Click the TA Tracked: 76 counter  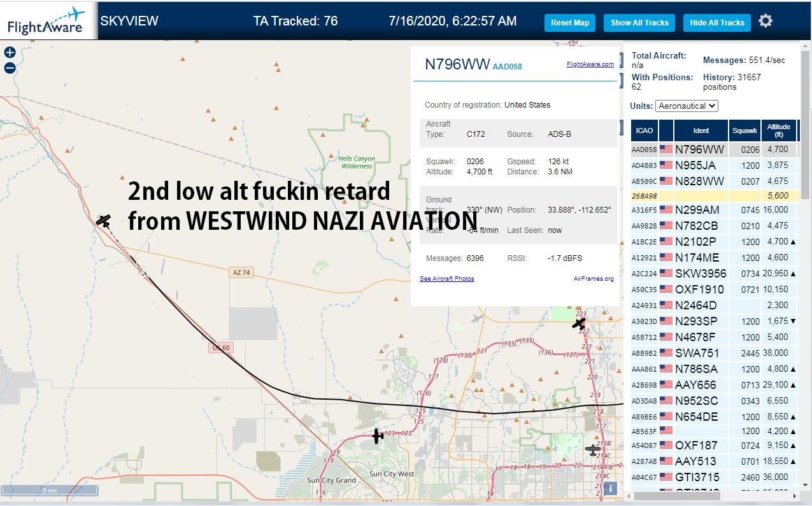pyautogui.click(x=296, y=21)
